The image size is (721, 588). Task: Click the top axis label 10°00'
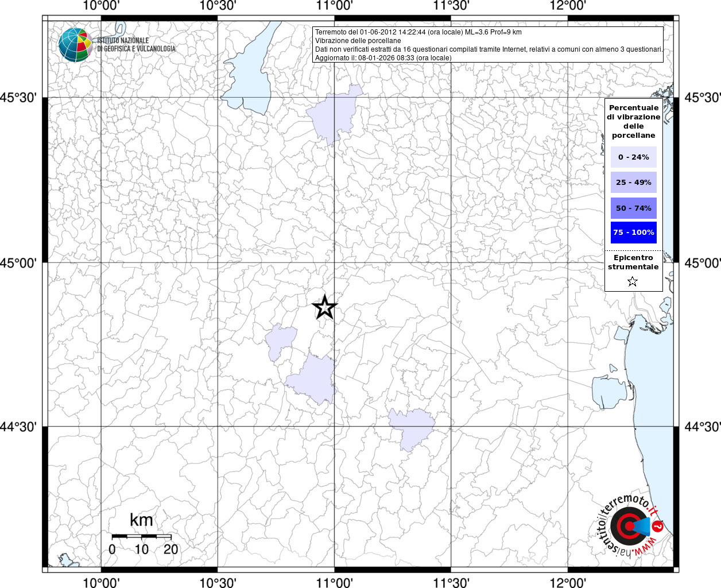[102, 6]
